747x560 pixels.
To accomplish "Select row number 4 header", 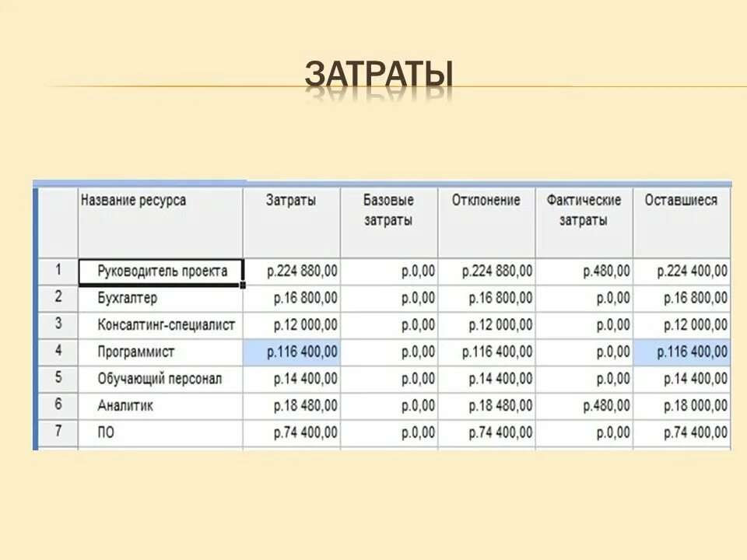I will point(58,352).
